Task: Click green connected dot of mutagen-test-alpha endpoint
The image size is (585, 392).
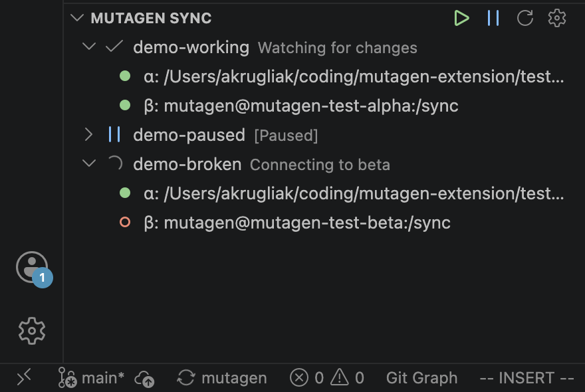Action: [x=125, y=105]
